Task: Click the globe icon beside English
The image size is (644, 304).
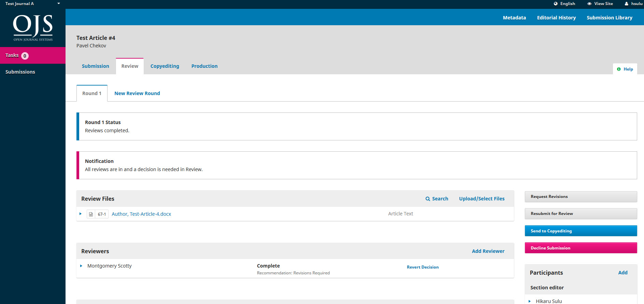Action: [556, 4]
